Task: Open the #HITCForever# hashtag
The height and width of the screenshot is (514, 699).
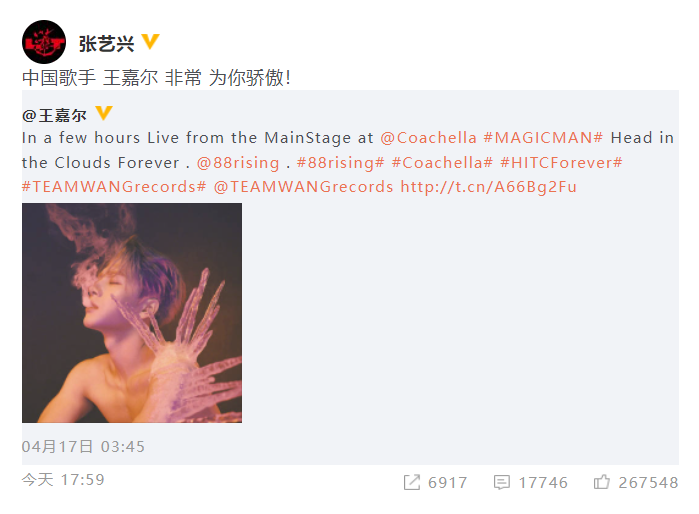Action: coord(561,163)
